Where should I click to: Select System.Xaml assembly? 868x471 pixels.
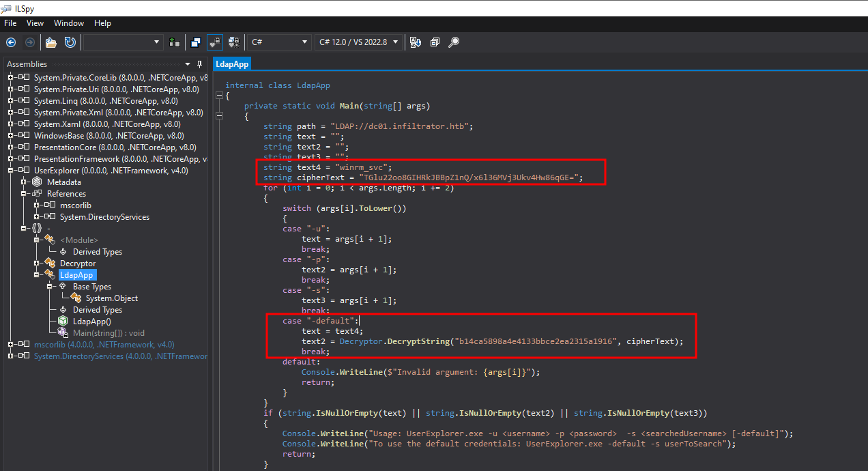107,124
